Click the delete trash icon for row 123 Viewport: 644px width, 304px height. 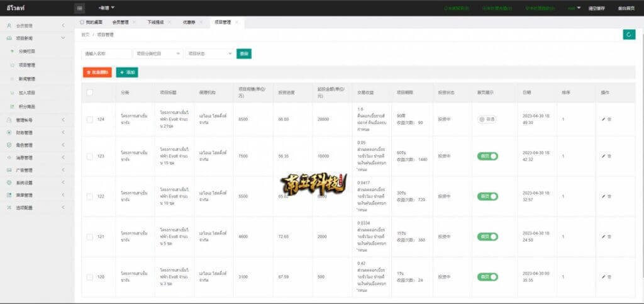tap(609, 156)
